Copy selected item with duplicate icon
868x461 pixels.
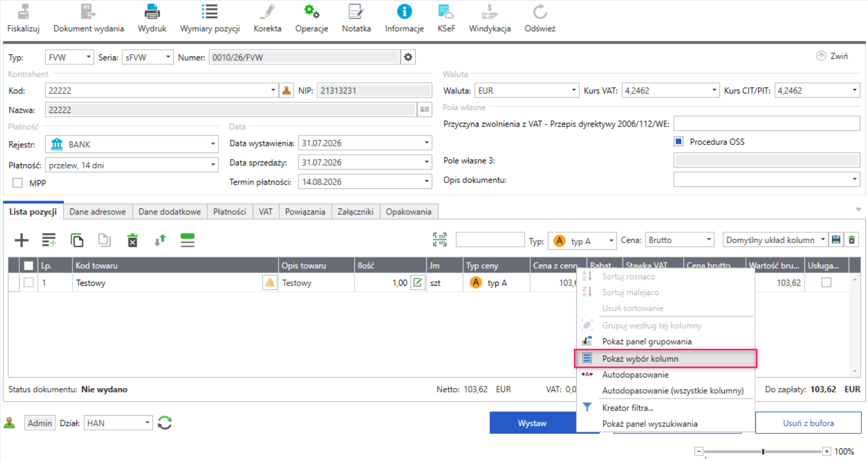pyautogui.click(x=77, y=240)
